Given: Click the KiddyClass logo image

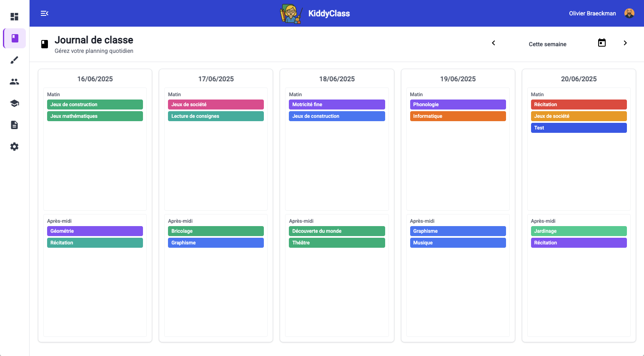Looking at the screenshot, I should pyautogui.click(x=291, y=14).
